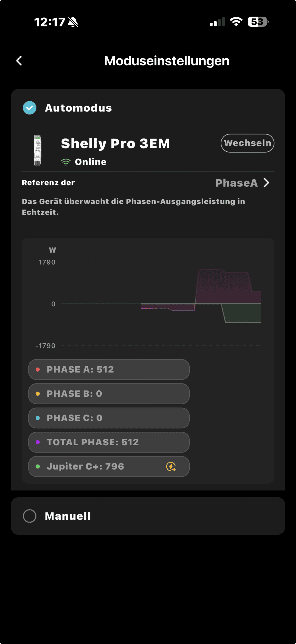Tap the silent mode bell icon
Screen dimensions: 296x644
pos(73,22)
